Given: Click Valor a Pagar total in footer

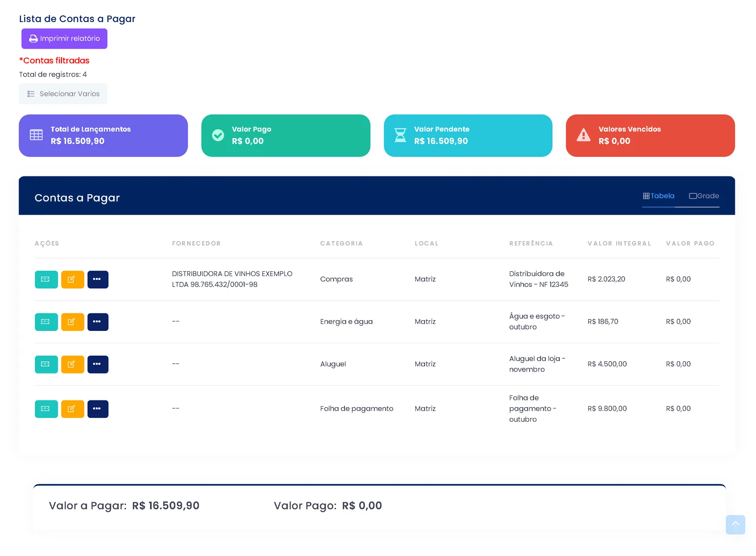Looking at the screenshot, I should point(124,506).
